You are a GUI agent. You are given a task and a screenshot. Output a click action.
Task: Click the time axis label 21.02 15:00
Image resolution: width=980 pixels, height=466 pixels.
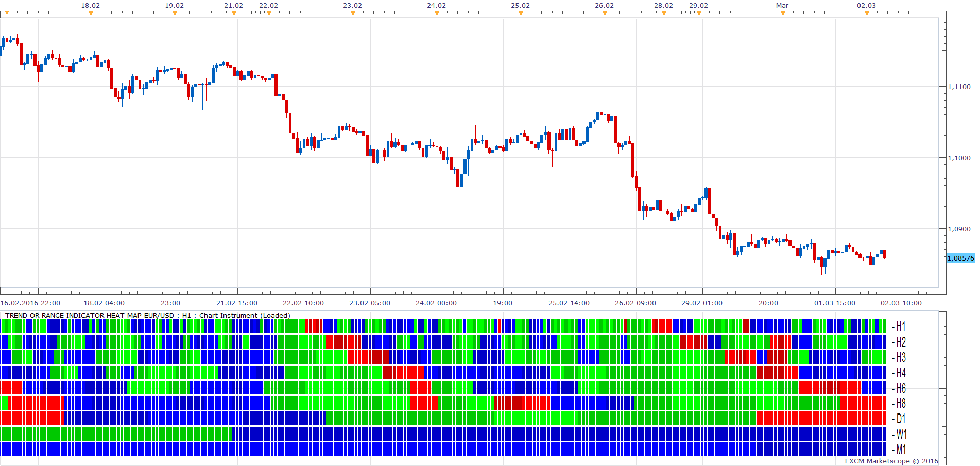(x=237, y=303)
